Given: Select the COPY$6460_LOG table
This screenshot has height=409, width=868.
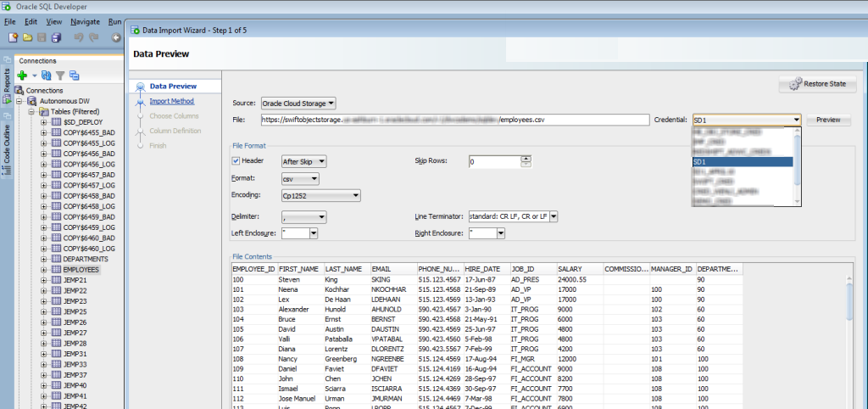Looking at the screenshot, I should (89, 249).
